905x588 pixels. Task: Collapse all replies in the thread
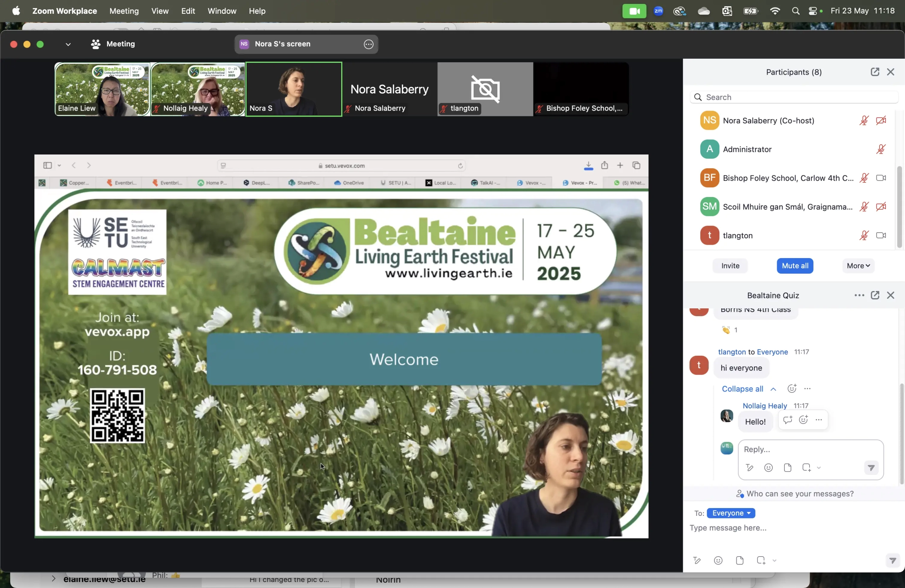click(748, 389)
